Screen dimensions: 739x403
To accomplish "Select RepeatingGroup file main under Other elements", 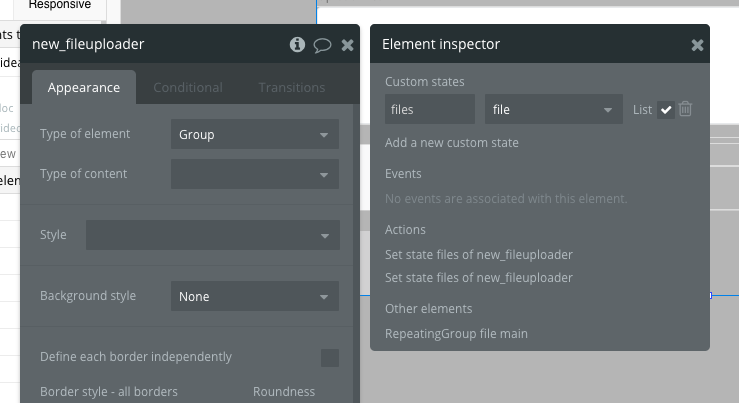I will [456, 333].
